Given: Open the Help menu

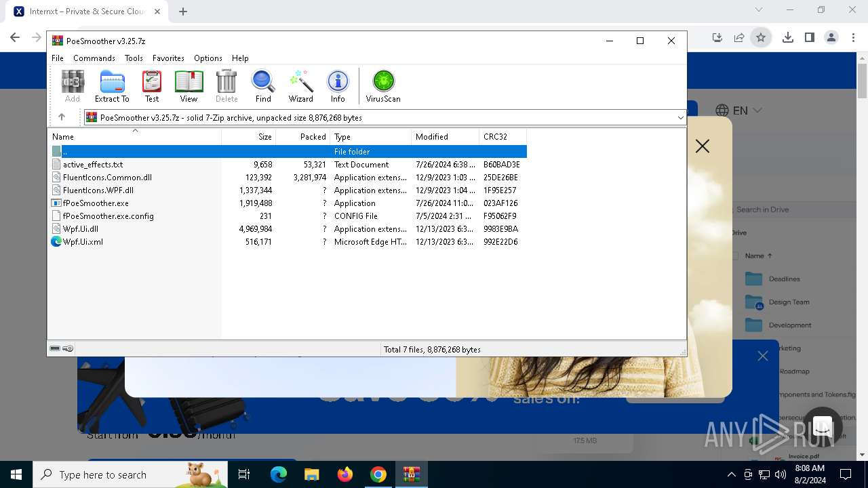Looking at the screenshot, I should click(240, 58).
